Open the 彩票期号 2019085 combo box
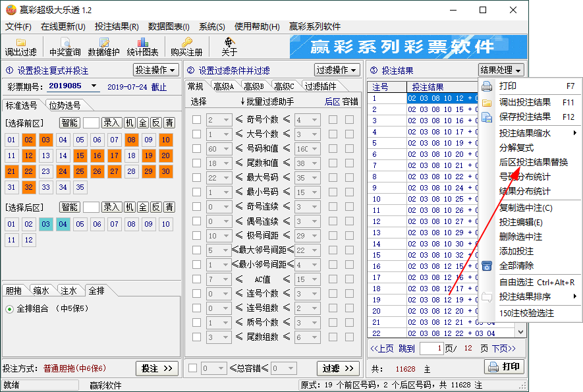Viewport: 583px width, 392px height. (x=72, y=86)
